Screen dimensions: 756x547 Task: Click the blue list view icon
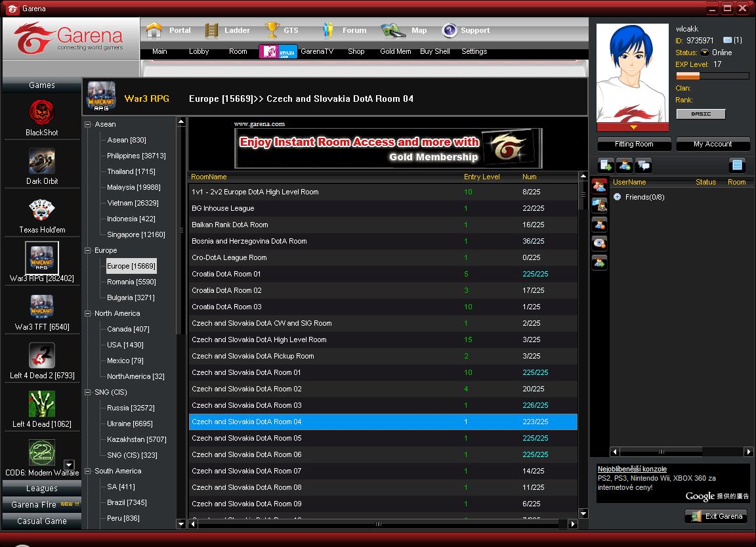pyautogui.click(x=737, y=165)
